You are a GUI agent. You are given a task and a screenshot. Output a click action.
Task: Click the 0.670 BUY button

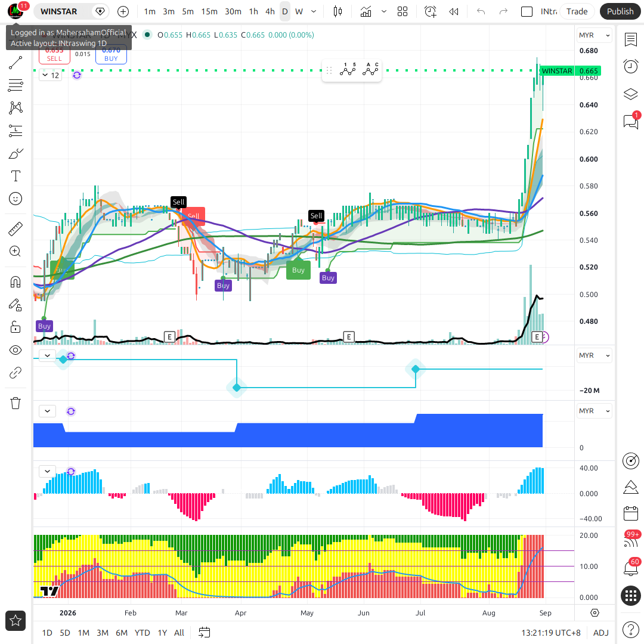tap(111, 54)
